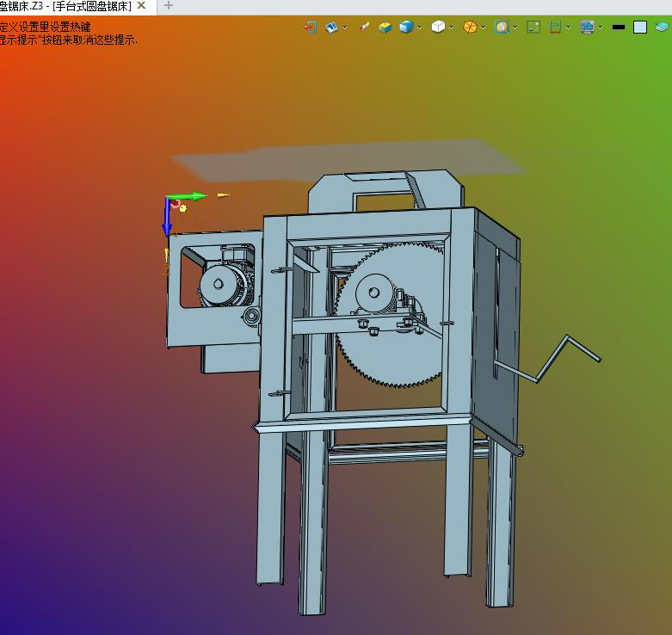Click the exit part red arrow icon

(x=311, y=28)
